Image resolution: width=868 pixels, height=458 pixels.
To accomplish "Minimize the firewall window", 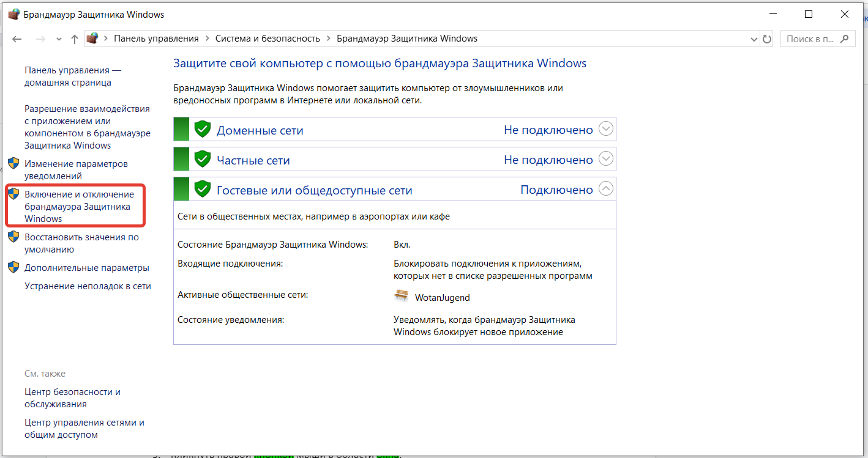I will coord(774,14).
